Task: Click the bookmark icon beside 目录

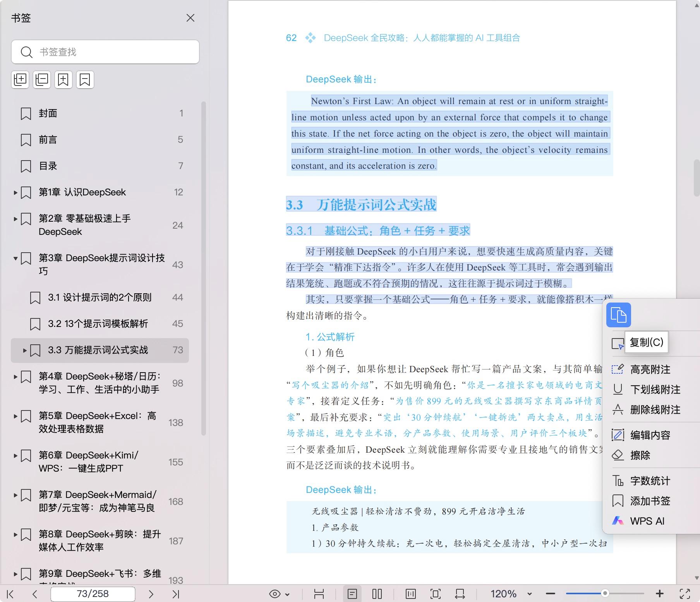Action: (x=26, y=166)
